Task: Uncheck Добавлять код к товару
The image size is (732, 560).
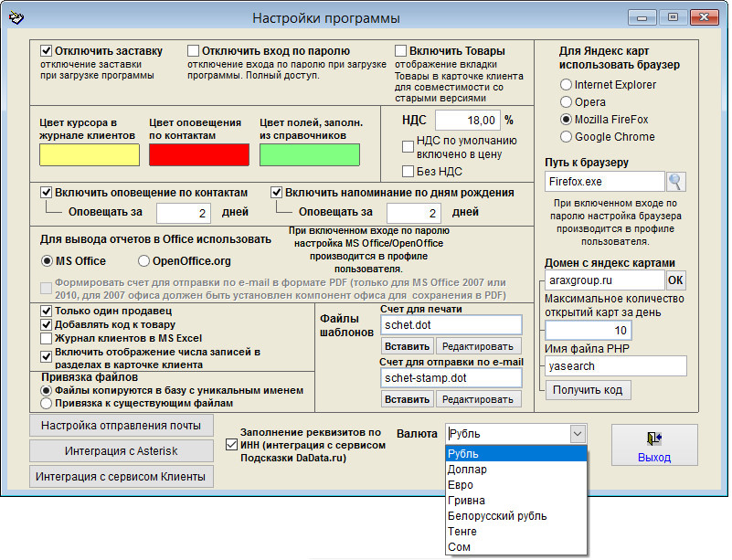Action: click(46, 324)
